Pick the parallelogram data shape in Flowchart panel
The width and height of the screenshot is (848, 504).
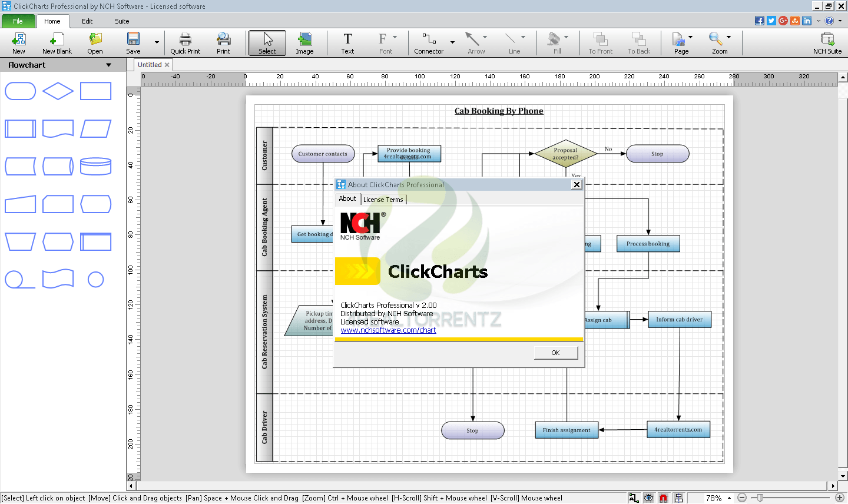(x=96, y=129)
